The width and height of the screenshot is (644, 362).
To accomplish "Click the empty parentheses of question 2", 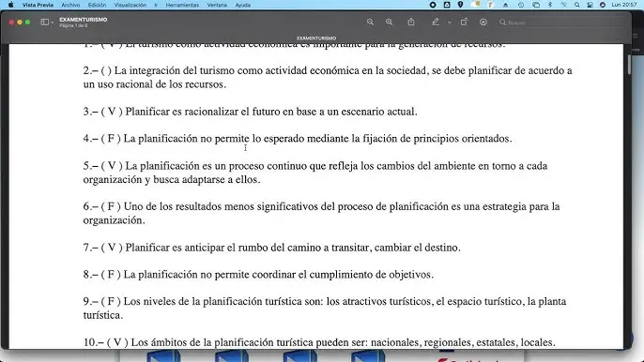I will point(106,70).
